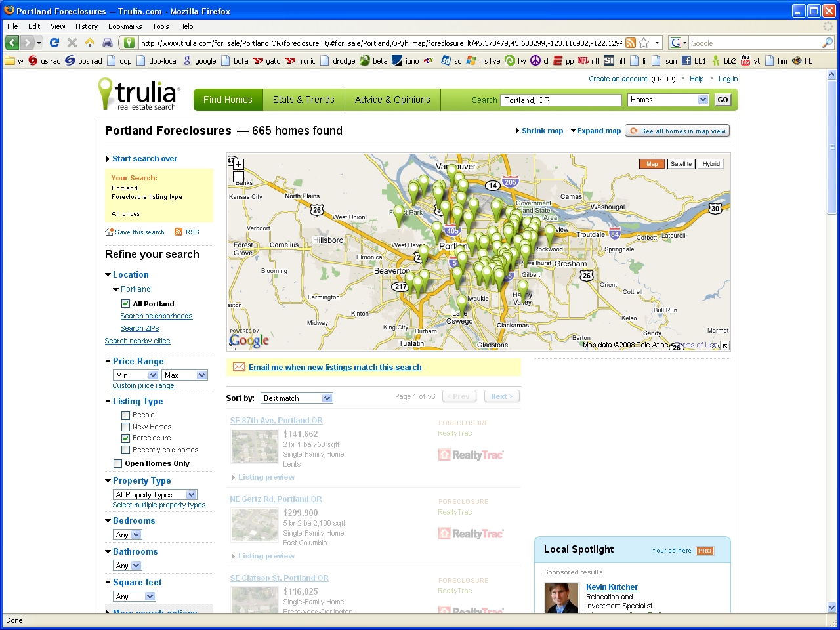Collapse the map overview corner arrow
The height and width of the screenshot is (630, 840).
(x=725, y=346)
